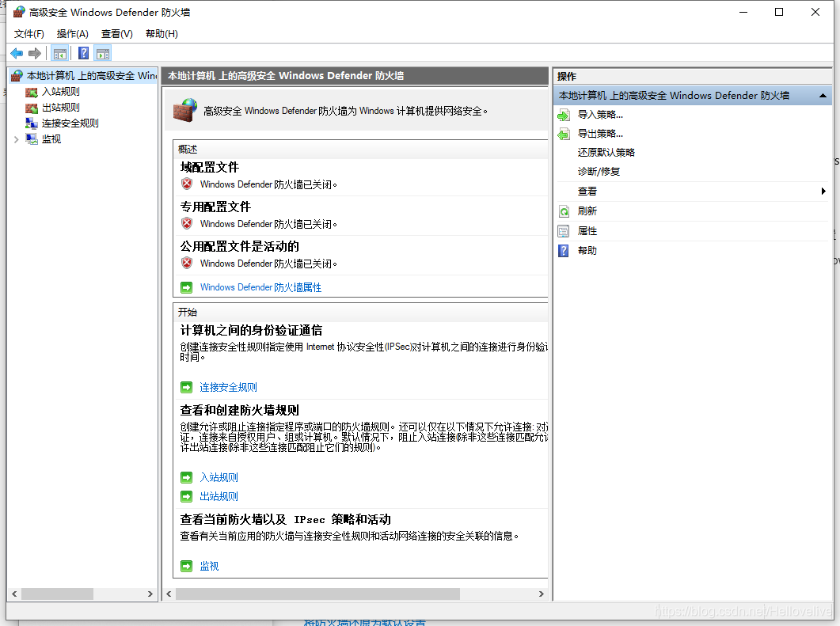The image size is (840, 626).
Task: Open the 查看 submenu arrow
Action: pos(823,192)
